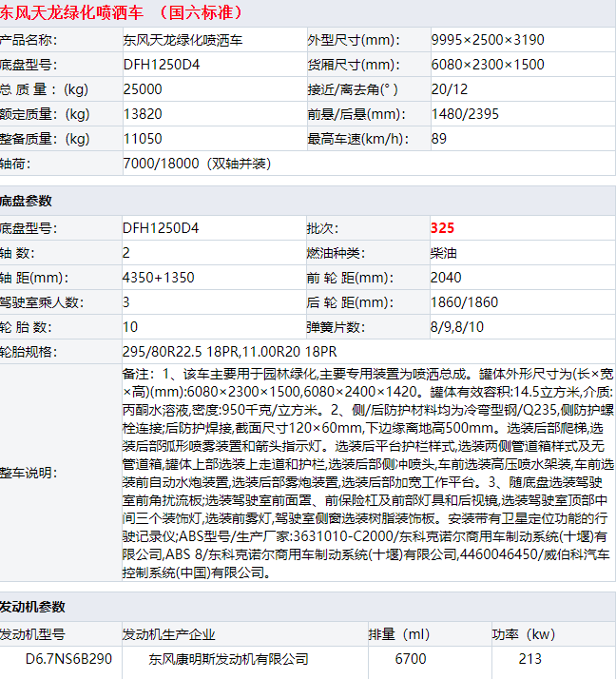Select the product name value 东风天龙绿化喷洒车
The width and height of the screenshot is (616, 679).
tap(183, 40)
